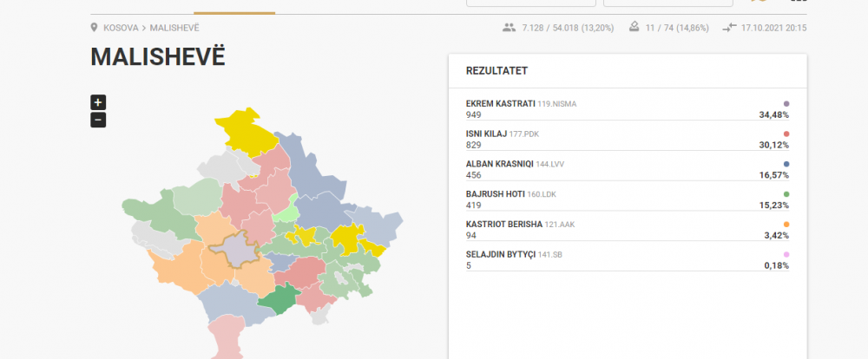
Task: Click the ballot box icon
Action: (635, 27)
